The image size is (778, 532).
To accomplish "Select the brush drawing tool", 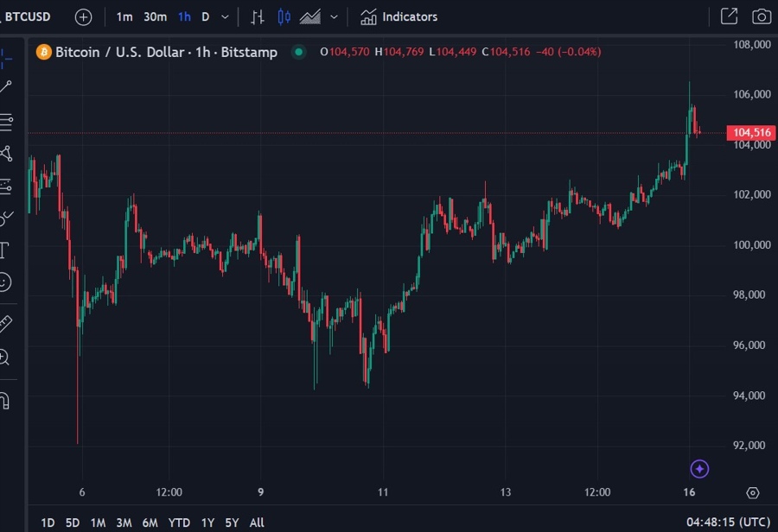I will click(6, 217).
